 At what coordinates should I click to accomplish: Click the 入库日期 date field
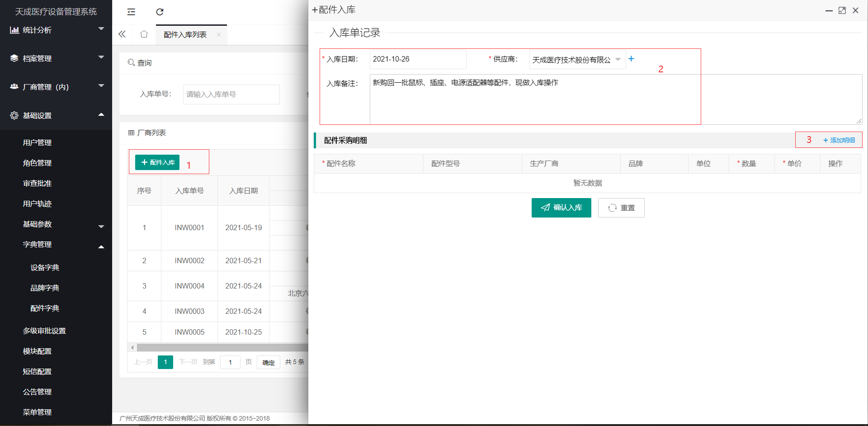pyautogui.click(x=418, y=59)
